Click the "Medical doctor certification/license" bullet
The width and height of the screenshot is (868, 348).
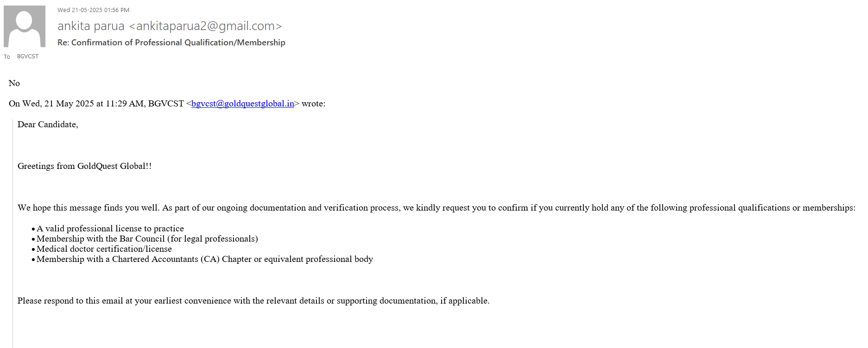104,249
